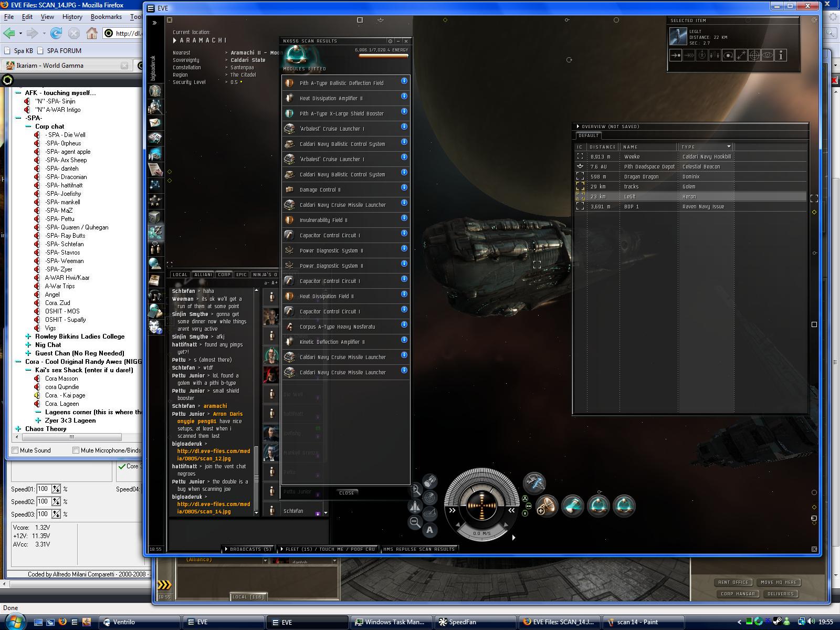Collapse the -SPA- channel group

18,118
